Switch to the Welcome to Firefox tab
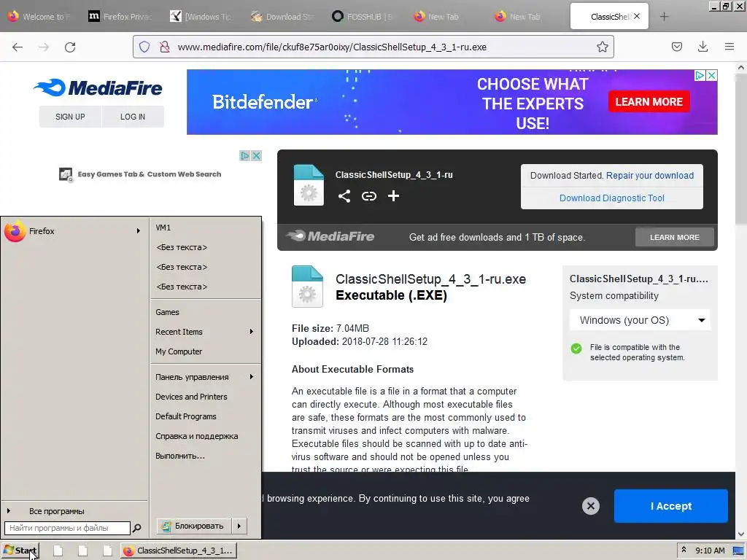Viewport: 747px width, 560px height. point(39,17)
